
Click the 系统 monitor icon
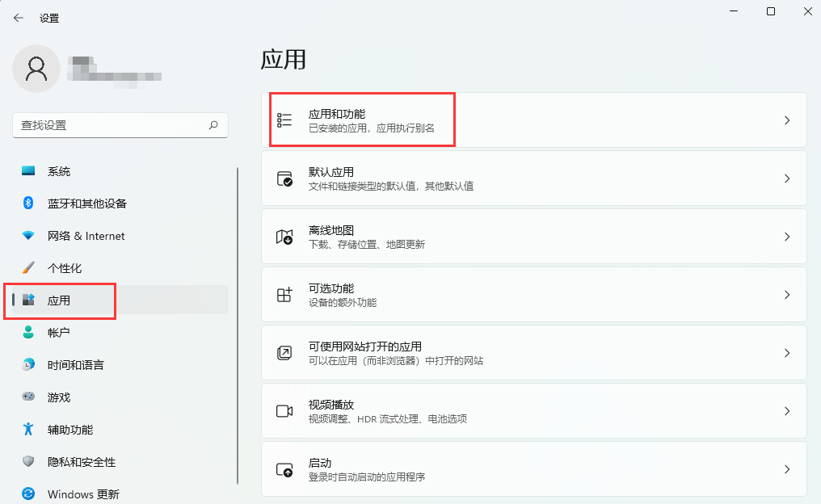pos(28,171)
